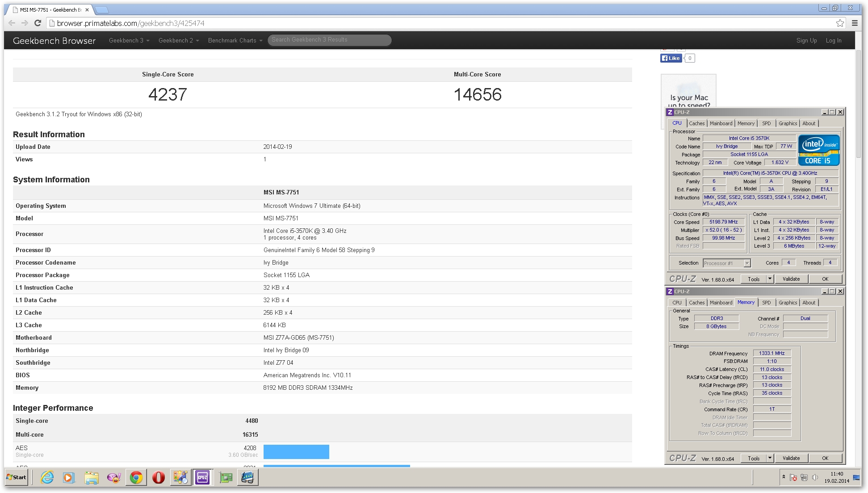Viewport: 868px width, 493px height.
Task: Open Tools dropdown arrow in upper CPU-Z
Action: pos(770,279)
